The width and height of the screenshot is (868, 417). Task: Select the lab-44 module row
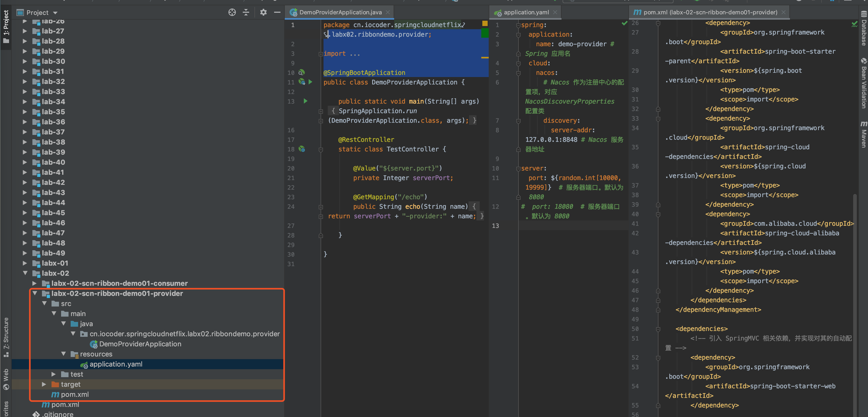click(148, 203)
